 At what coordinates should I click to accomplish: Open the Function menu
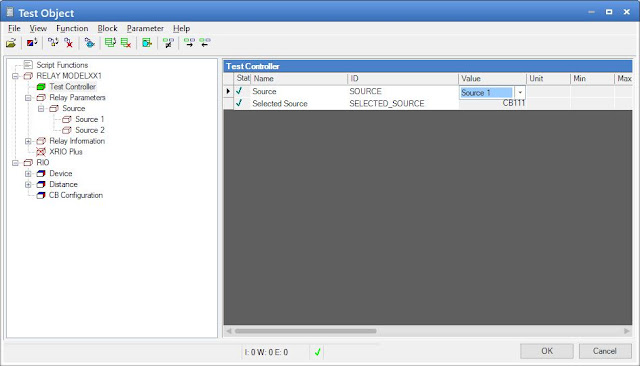point(72,29)
